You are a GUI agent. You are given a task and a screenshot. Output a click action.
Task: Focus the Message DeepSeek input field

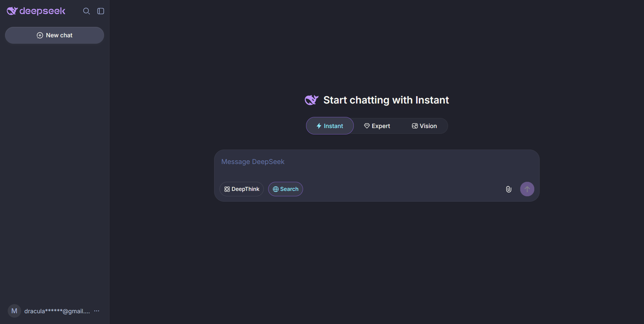[377, 162]
